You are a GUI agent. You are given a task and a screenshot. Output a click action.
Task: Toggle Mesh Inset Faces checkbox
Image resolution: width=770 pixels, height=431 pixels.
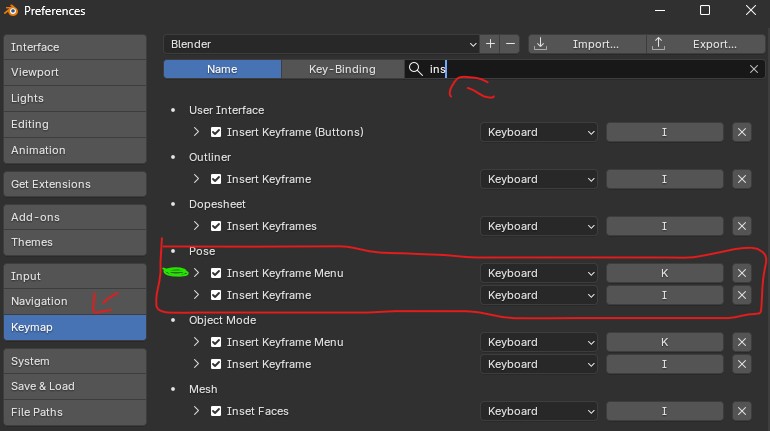tap(216, 411)
